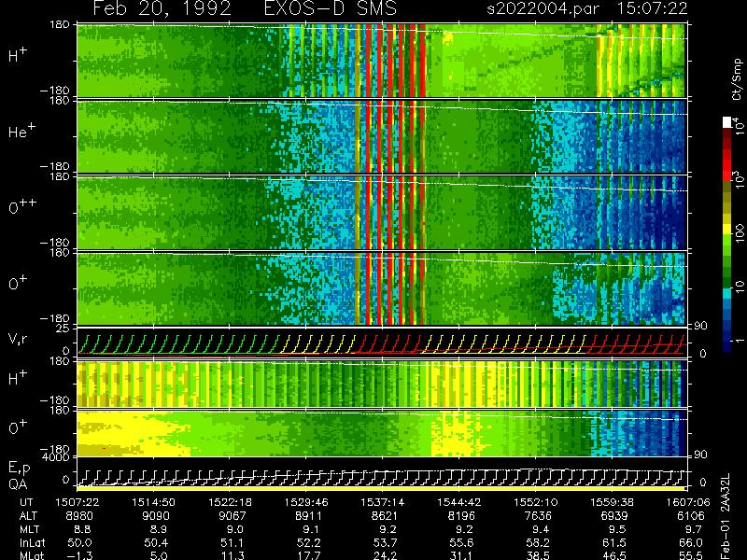Viewport: 747px width, 560px height.
Task: Select the 'MLat' axis row label
Action: [32, 555]
